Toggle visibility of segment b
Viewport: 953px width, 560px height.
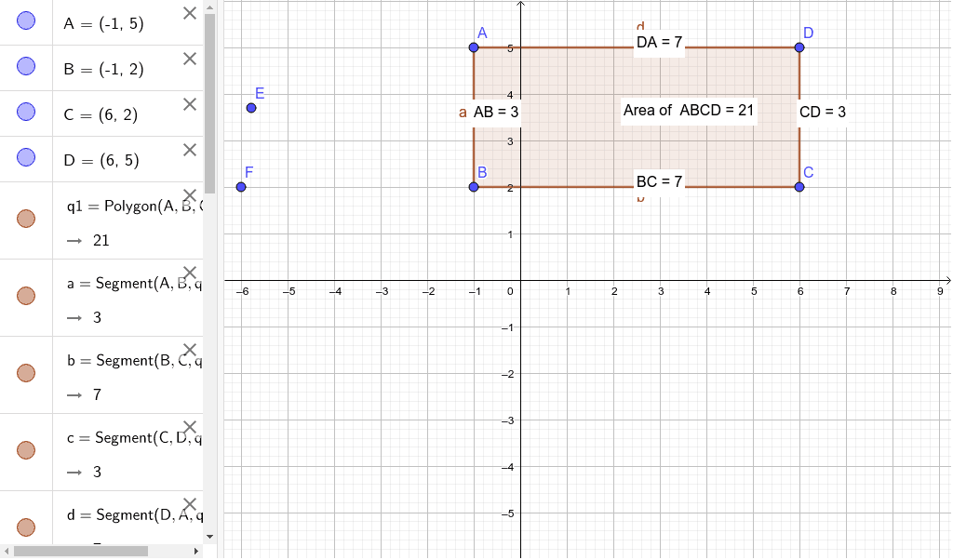pyautogui.click(x=26, y=373)
